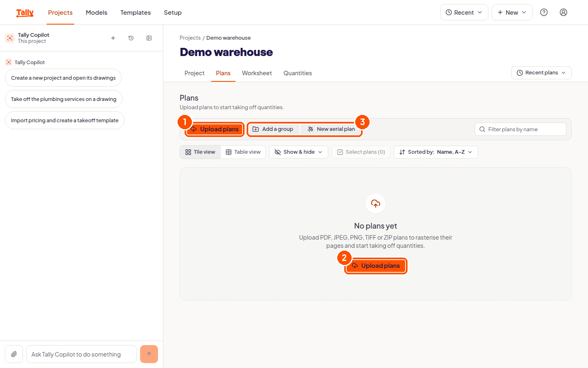
Task: Click the Demo warehouse page heading
Action: click(x=226, y=52)
